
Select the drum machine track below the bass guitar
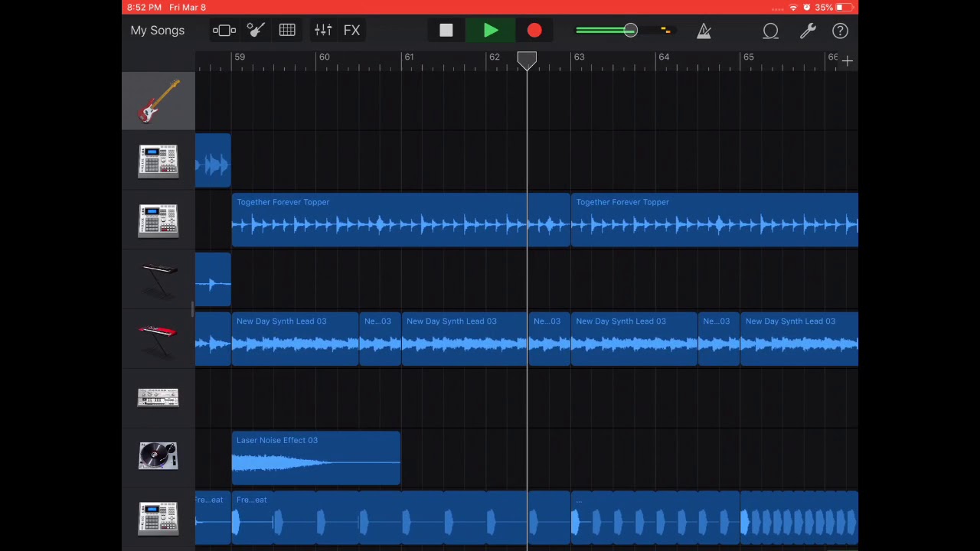point(158,161)
